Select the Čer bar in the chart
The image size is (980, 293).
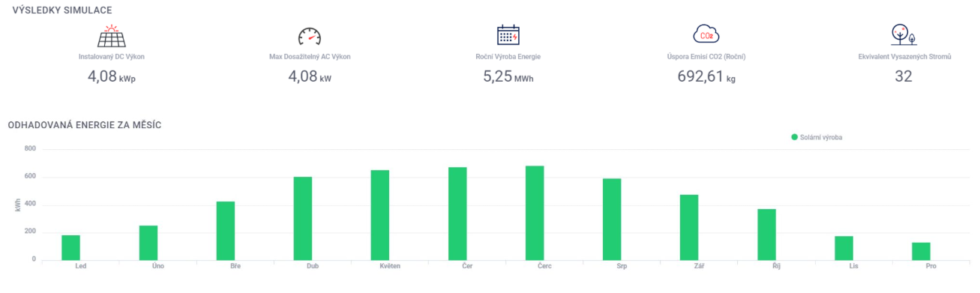(457, 214)
